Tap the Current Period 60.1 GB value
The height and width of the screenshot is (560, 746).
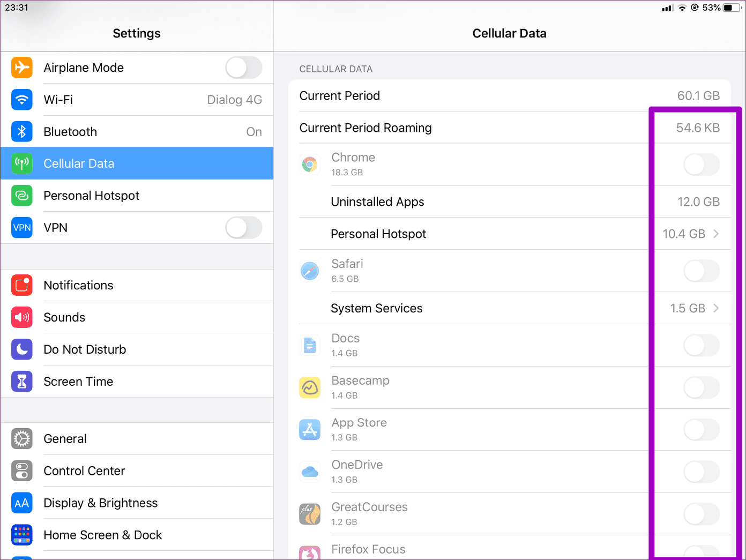tap(698, 96)
